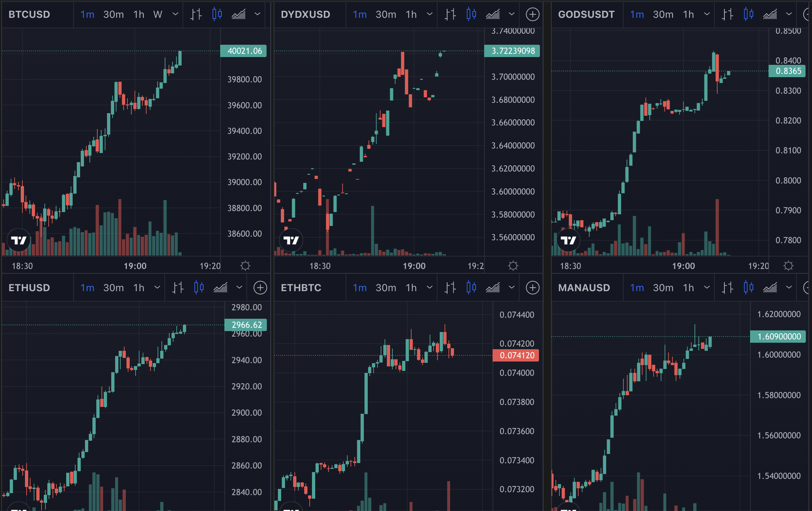Switch BTCUSD chart to 30m timeframe
The width and height of the screenshot is (812, 511).
click(x=113, y=15)
